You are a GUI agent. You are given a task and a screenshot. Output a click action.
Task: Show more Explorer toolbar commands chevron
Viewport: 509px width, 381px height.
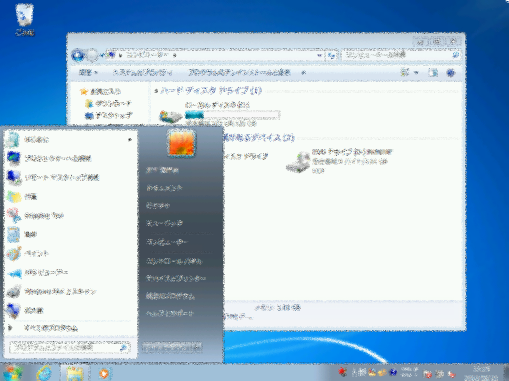[x=303, y=72]
